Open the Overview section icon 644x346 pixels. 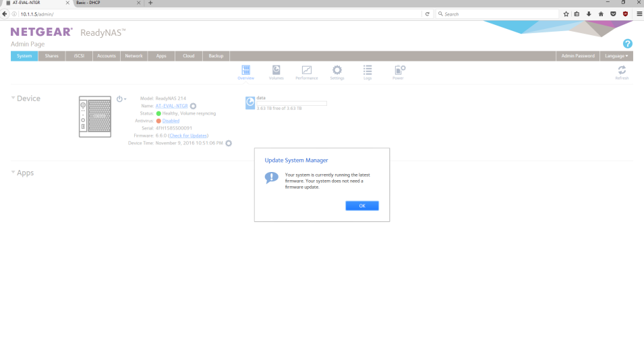click(245, 70)
